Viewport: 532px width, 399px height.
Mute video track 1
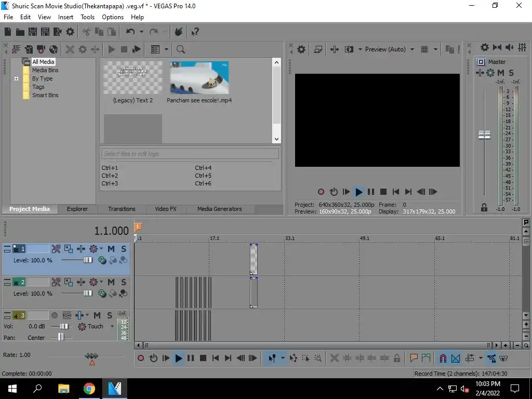point(111,249)
